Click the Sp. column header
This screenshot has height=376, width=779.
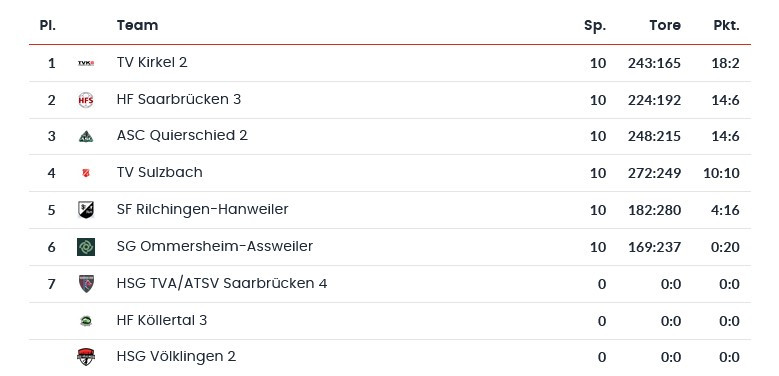pyautogui.click(x=595, y=25)
